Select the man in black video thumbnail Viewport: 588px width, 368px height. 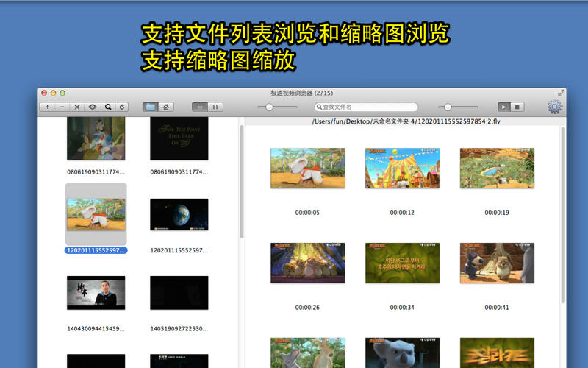(96, 293)
